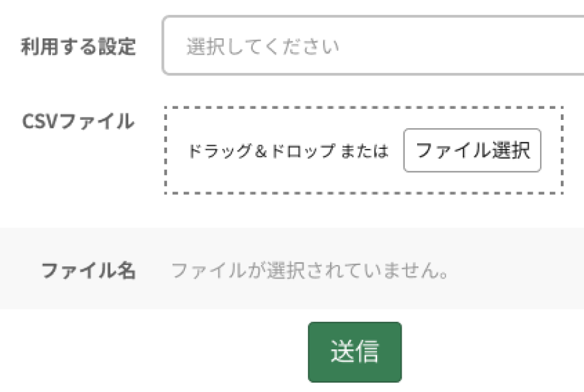Click the 利用する設定 label
Viewport: 584px width, 392px height.
point(78,47)
